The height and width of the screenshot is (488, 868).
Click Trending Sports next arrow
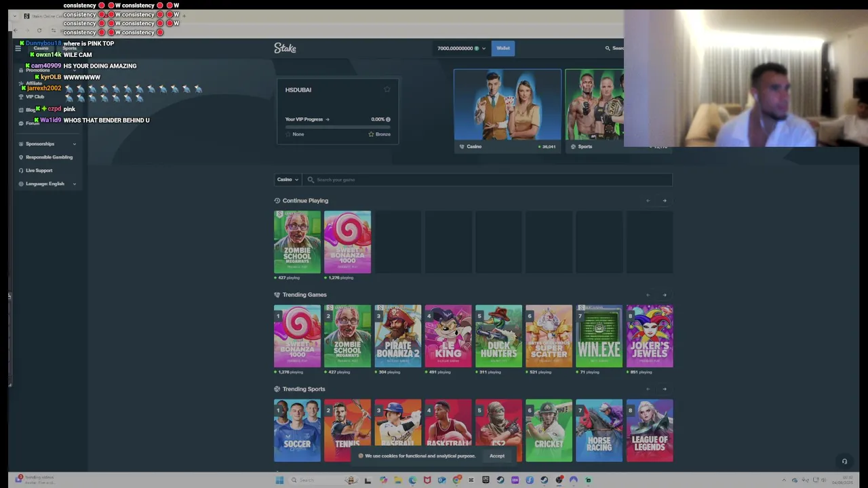[x=665, y=389]
